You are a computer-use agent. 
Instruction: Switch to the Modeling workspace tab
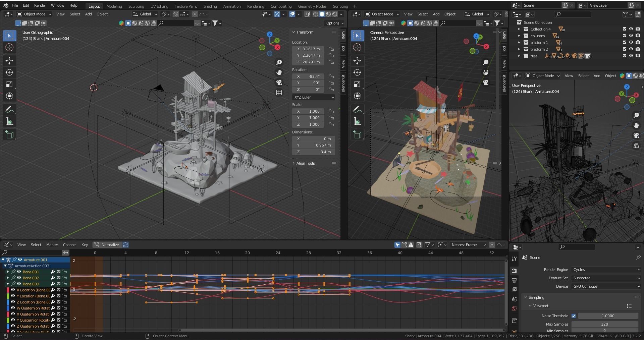click(x=114, y=6)
